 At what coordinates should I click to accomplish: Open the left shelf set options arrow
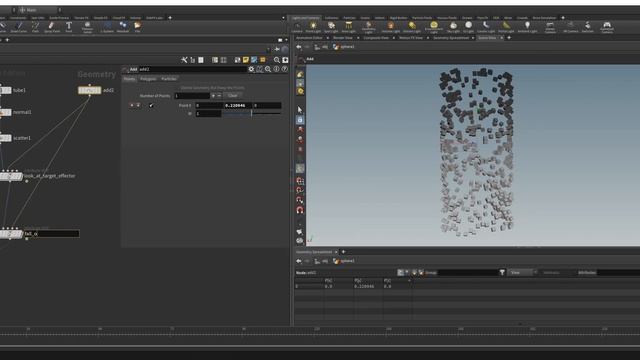point(283,18)
